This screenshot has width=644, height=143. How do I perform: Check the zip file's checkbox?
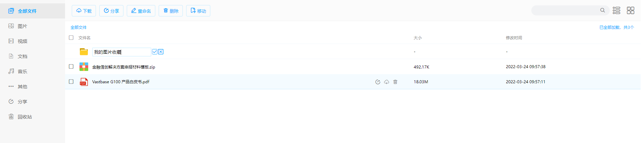coord(71,66)
